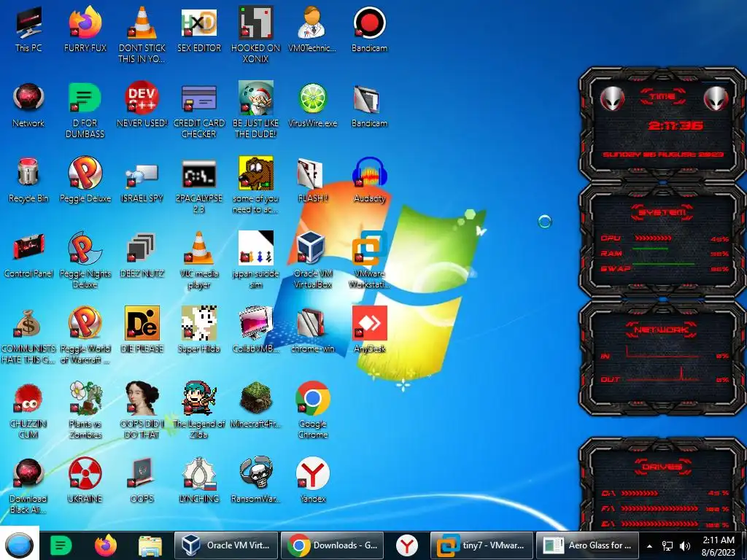The image size is (747, 560).
Task: Launch Firefox from the taskbar
Action: (105, 545)
